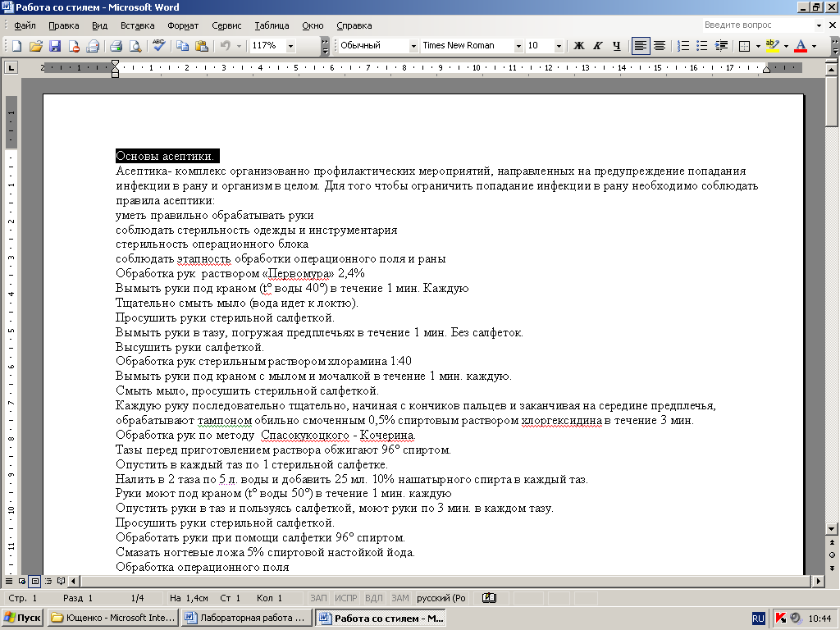Apply bulleted list formatting
The image size is (840, 630).
tap(702, 46)
